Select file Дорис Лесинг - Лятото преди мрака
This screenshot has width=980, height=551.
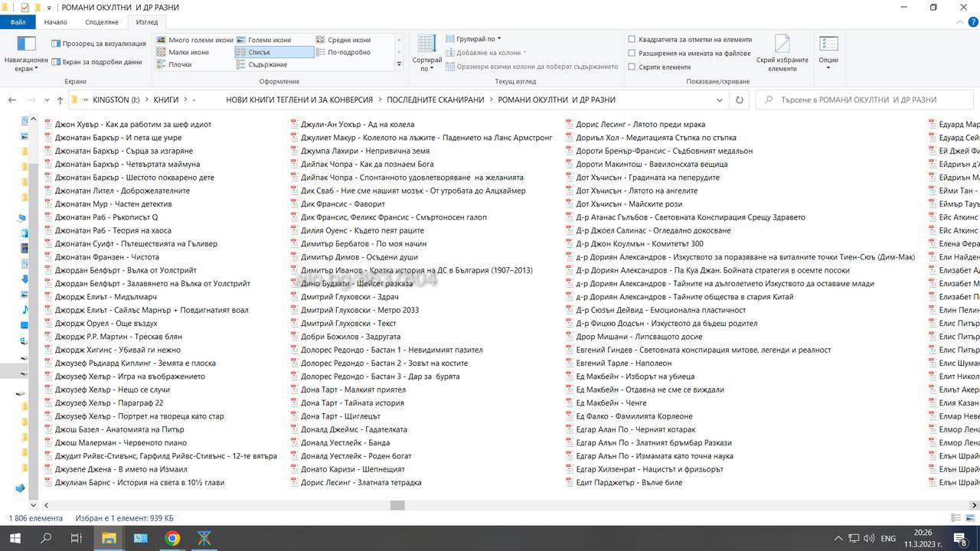tap(641, 124)
